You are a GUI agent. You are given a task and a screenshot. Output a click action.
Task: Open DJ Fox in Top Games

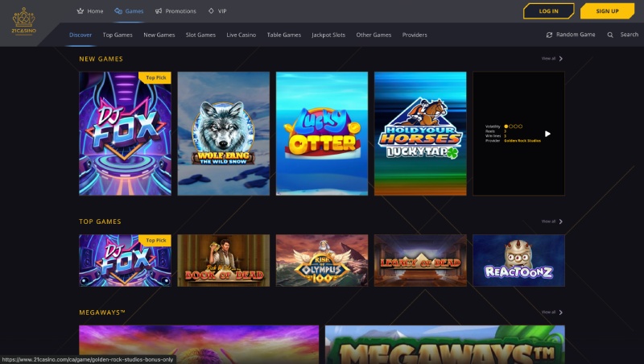[x=125, y=260]
